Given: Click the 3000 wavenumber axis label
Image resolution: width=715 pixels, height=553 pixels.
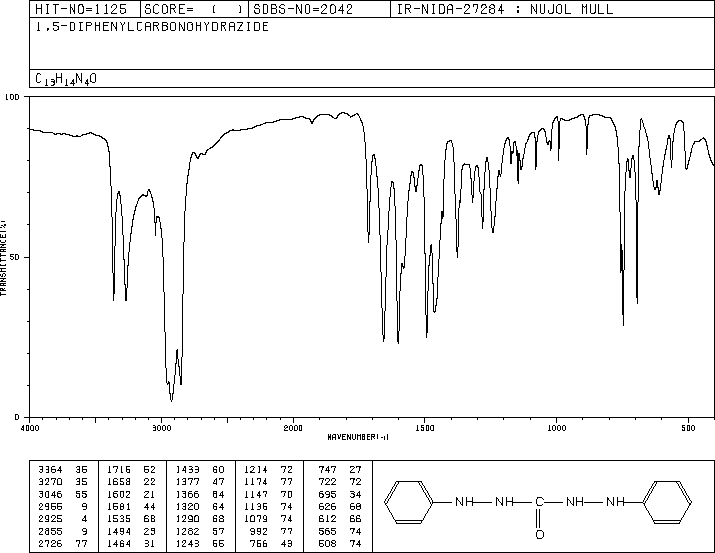Looking at the screenshot, I should pos(161,428).
